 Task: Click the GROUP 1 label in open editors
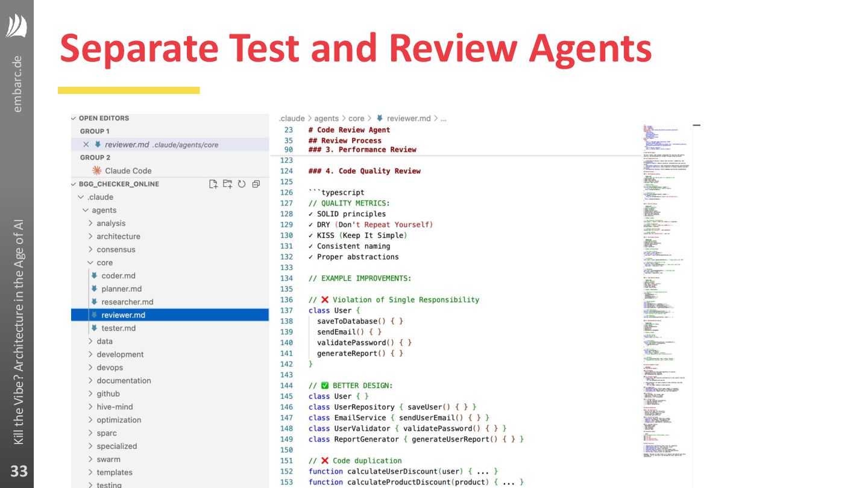pyautogui.click(x=95, y=131)
